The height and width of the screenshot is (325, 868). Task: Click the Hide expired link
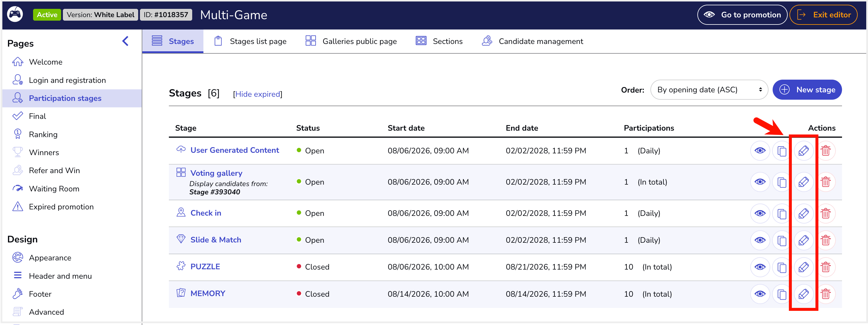point(258,94)
